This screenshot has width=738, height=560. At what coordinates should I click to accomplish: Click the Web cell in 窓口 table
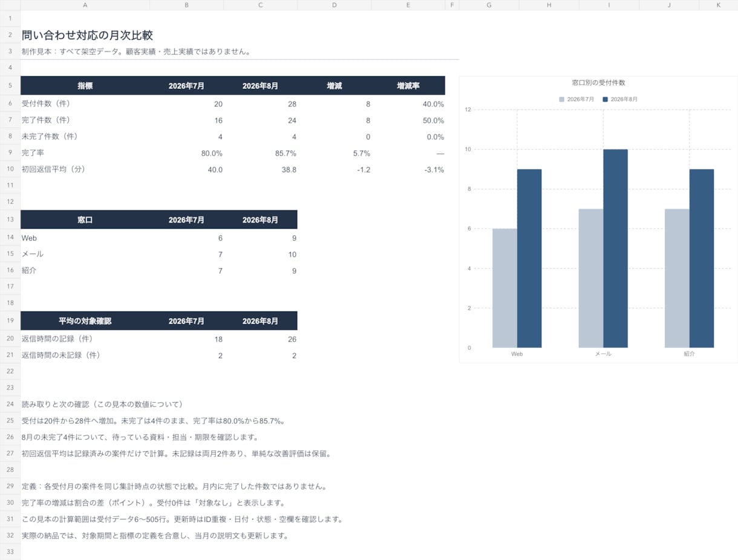click(x=85, y=238)
